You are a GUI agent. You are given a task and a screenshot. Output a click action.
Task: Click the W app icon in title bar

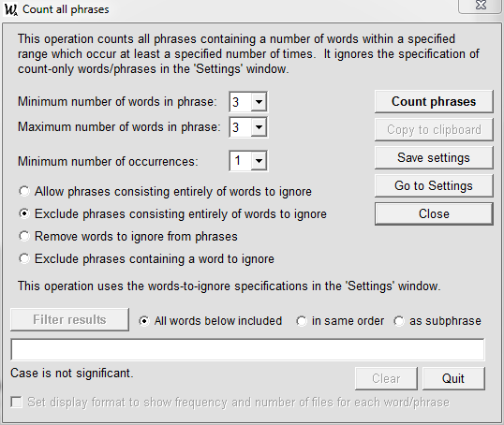point(10,9)
